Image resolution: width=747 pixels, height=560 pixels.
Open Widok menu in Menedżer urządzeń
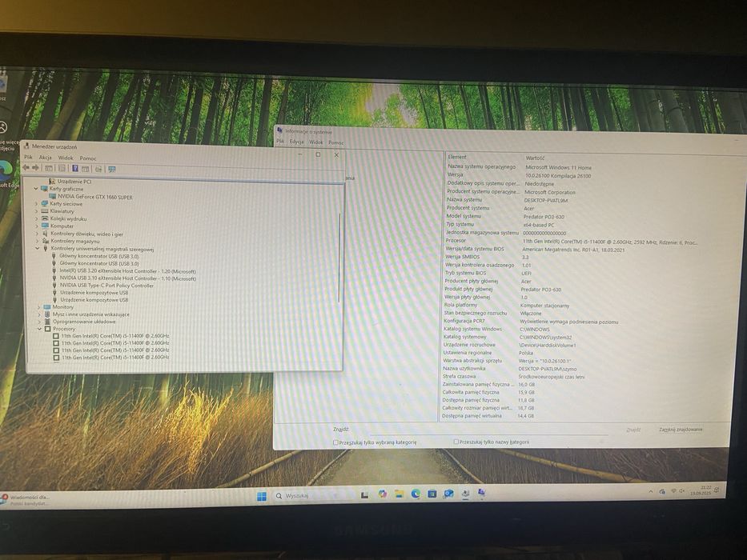[x=66, y=158]
